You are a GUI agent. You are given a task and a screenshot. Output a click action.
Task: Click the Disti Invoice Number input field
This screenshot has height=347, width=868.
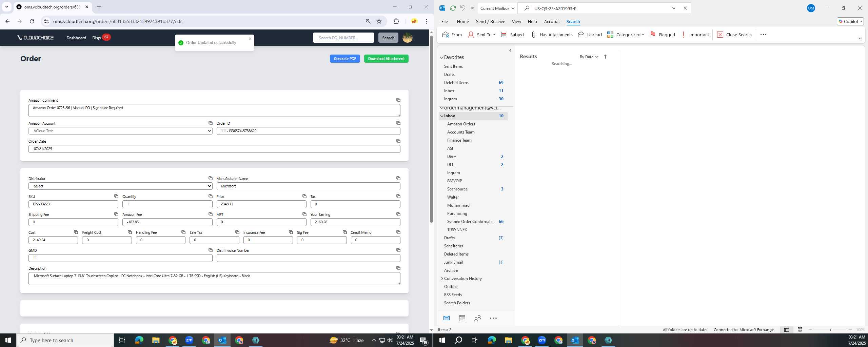[308, 258]
